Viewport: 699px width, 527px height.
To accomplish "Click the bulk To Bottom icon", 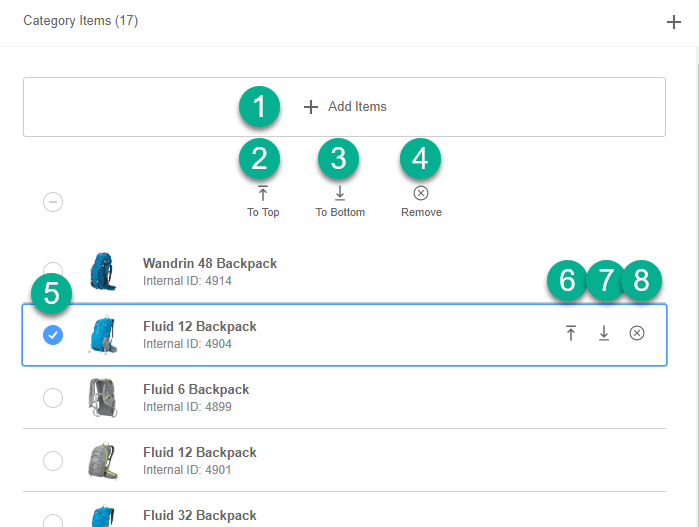I will click(x=340, y=193).
